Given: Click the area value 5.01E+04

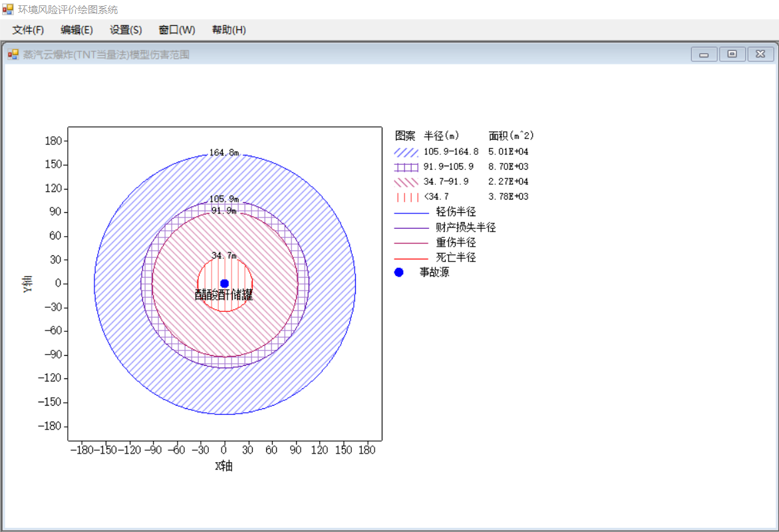Looking at the screenshot, I should coord(508,152).
